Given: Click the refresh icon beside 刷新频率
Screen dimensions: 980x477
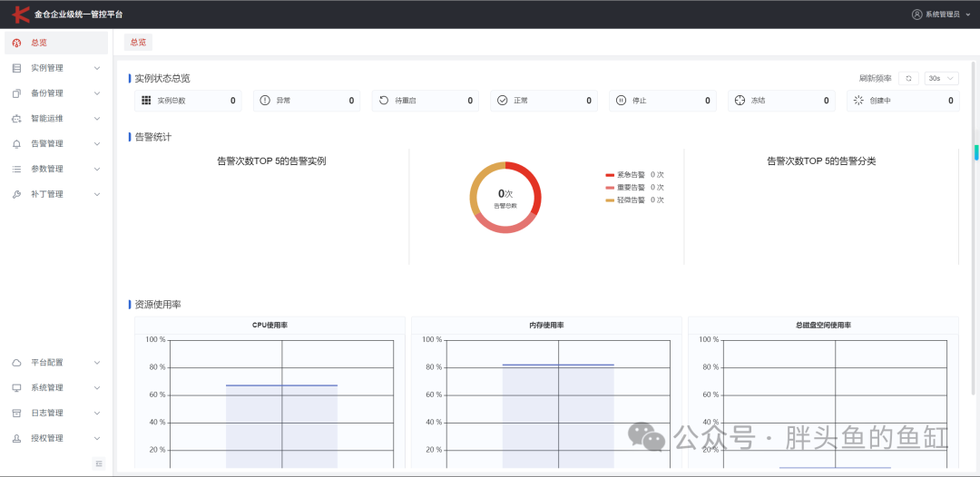Looking at the screenshot, I should point(908,78).
